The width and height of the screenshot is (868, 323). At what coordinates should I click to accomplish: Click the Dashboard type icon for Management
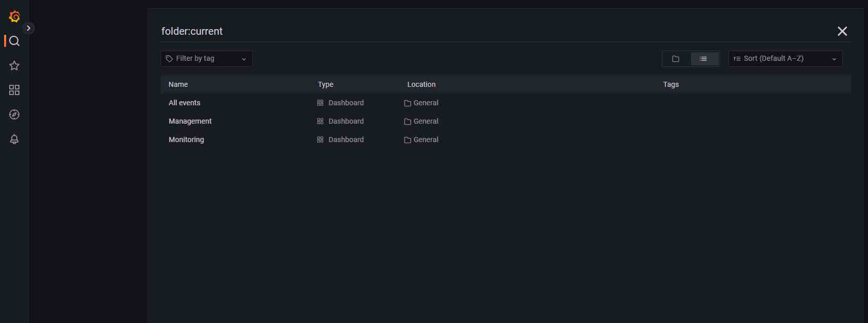click(320, 121)
